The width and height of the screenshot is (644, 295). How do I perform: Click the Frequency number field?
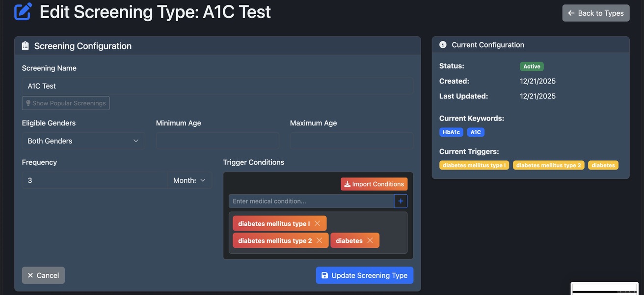[95, 180]
